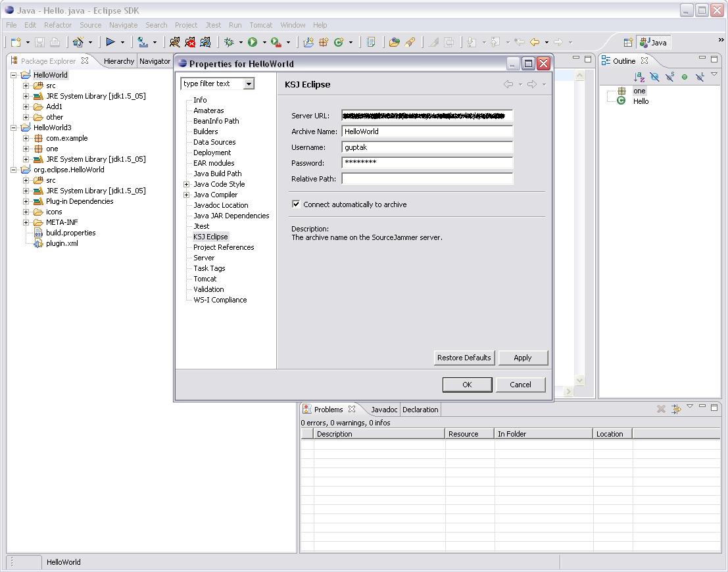This screenshot has height=572, width=728.
Task: Collapse the HelloWorld3 project node
Action: (13, 128)
